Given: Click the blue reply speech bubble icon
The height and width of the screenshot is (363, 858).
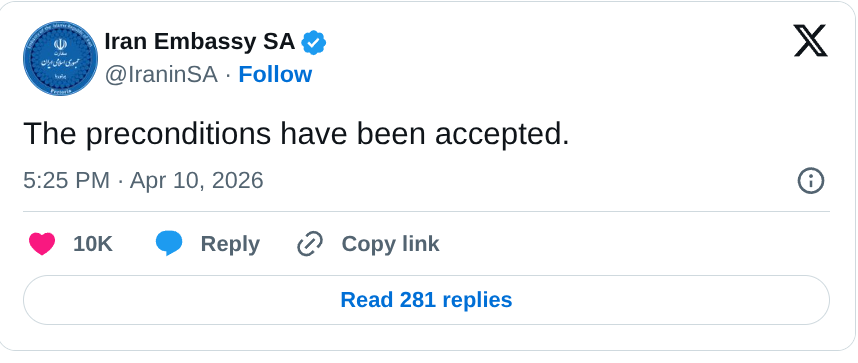Looking at the screenshot, I should pos(169,244).
